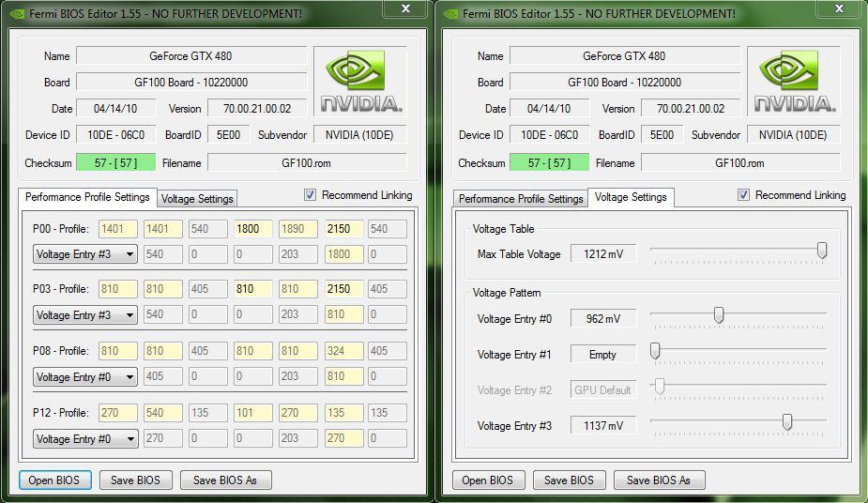Click the Voltage Entry #0 slider handle
868x503 pixels.
(719, 315)
